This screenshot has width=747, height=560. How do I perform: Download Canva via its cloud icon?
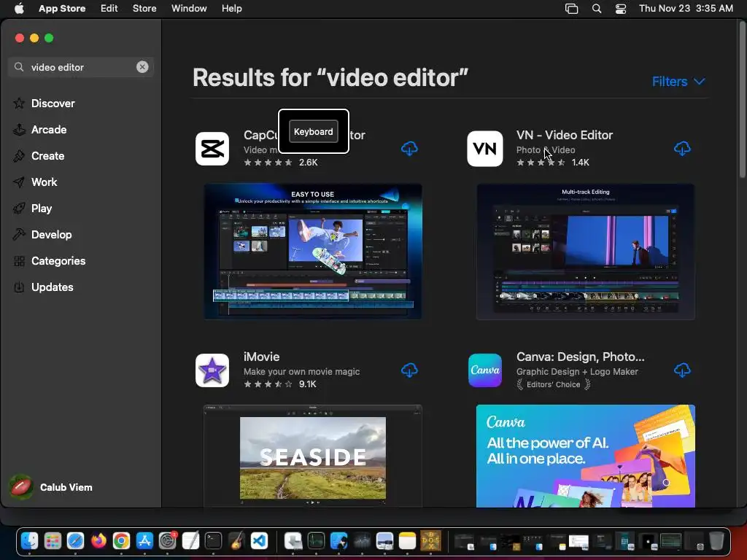point(682,370)
